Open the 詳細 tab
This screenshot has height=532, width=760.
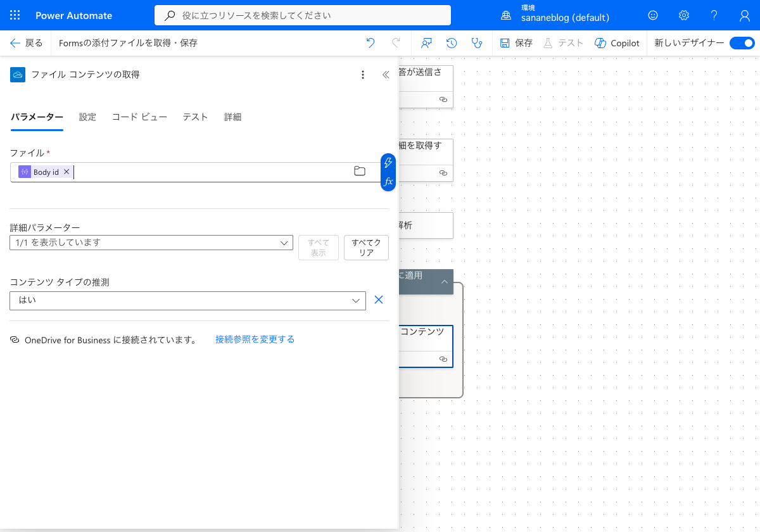232,117
